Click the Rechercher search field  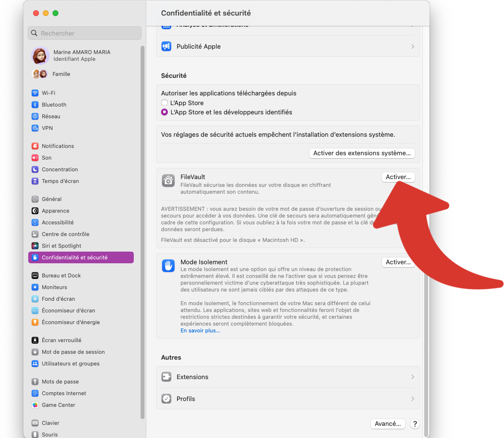click(x=85, y=33)
